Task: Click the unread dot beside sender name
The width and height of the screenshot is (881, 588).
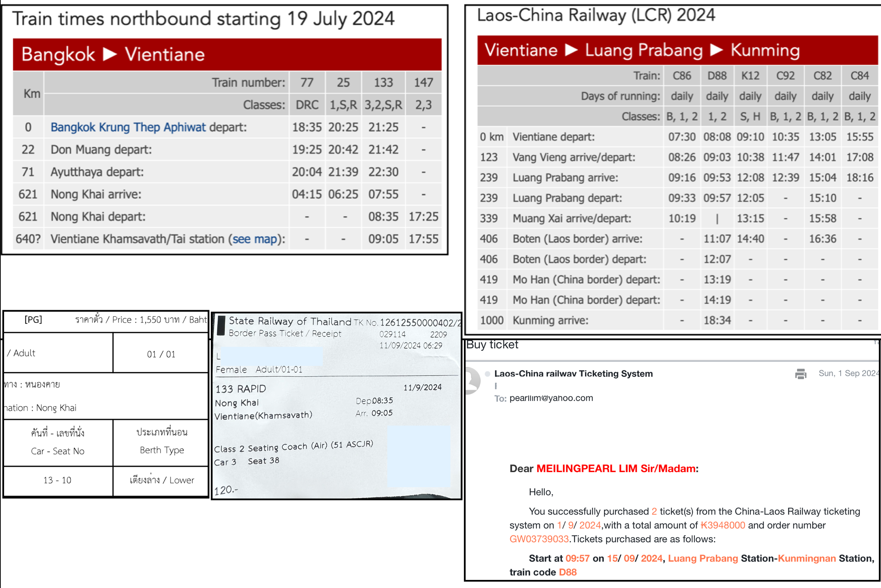Action: tap(487, 374)
